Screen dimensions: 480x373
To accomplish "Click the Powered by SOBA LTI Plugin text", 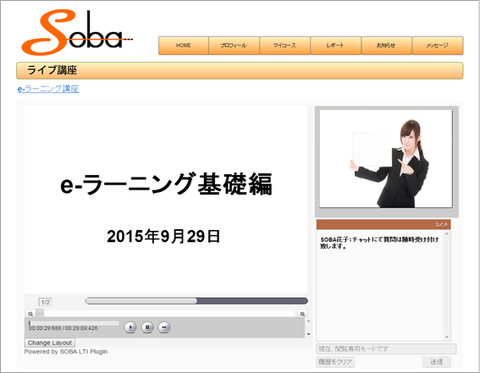I will (66, 352).
